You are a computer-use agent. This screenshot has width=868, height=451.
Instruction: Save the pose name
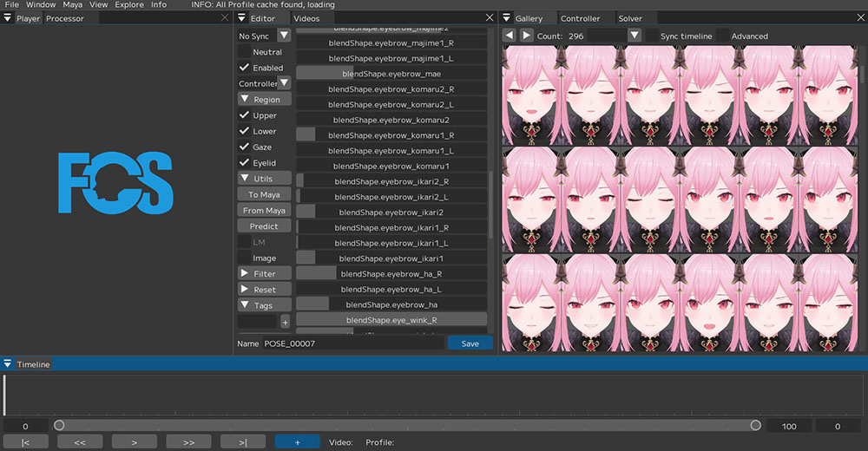coord(470,343)
